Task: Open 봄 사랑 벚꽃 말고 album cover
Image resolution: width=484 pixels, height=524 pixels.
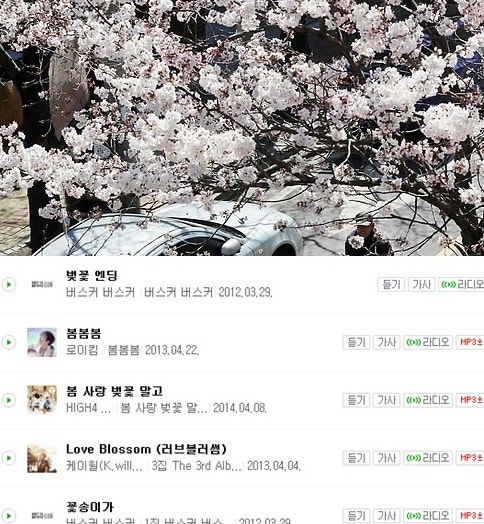Action: coord(42,400)
